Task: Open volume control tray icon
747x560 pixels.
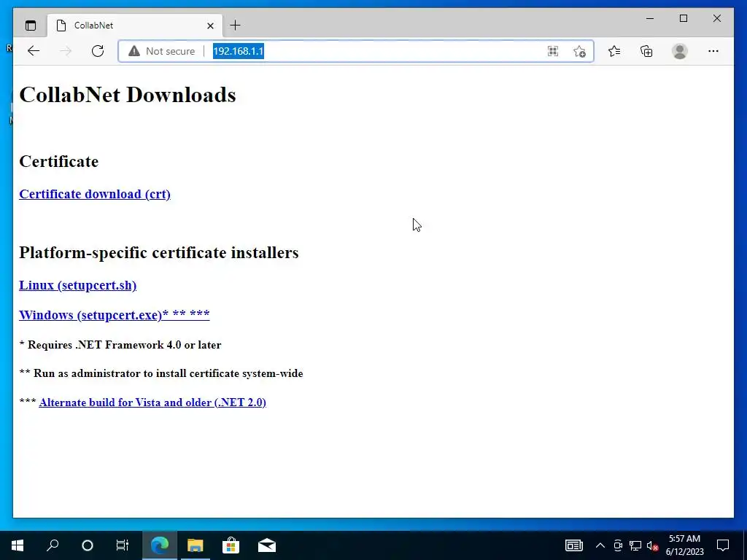Action: 653,545
